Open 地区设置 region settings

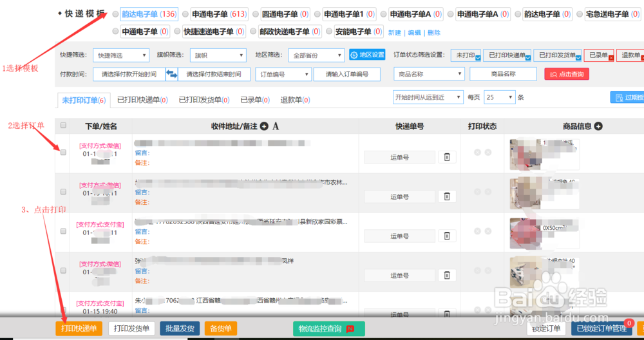click(367, 55)
